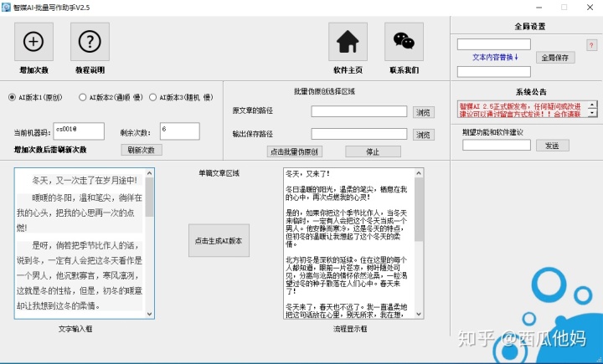
Task: Select AI版本1(原创) radio button
Action: click(12, 97)
